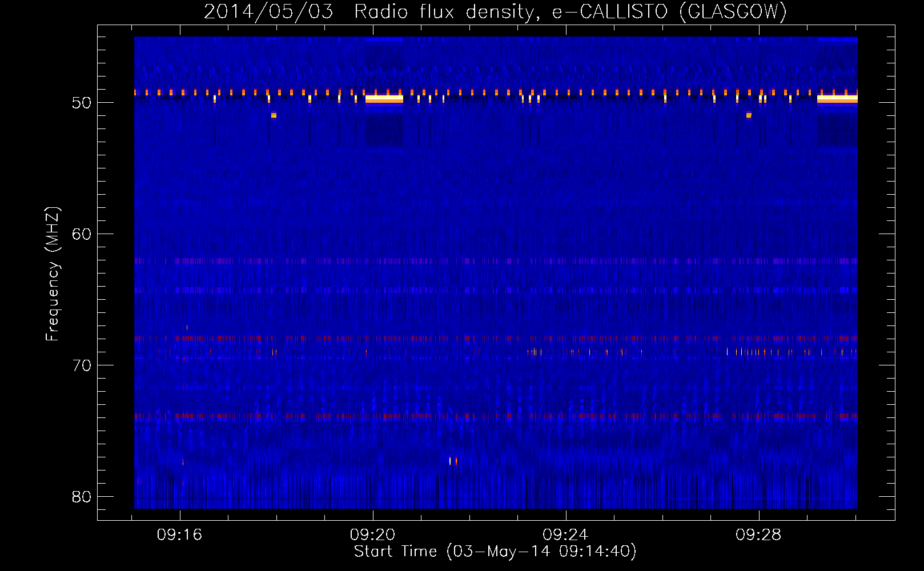Image resolution: width=924 pixels, height=571 pixels.
Task: Click the 'Frequency (MHZ)' axis label
Action: coord(52,274)
